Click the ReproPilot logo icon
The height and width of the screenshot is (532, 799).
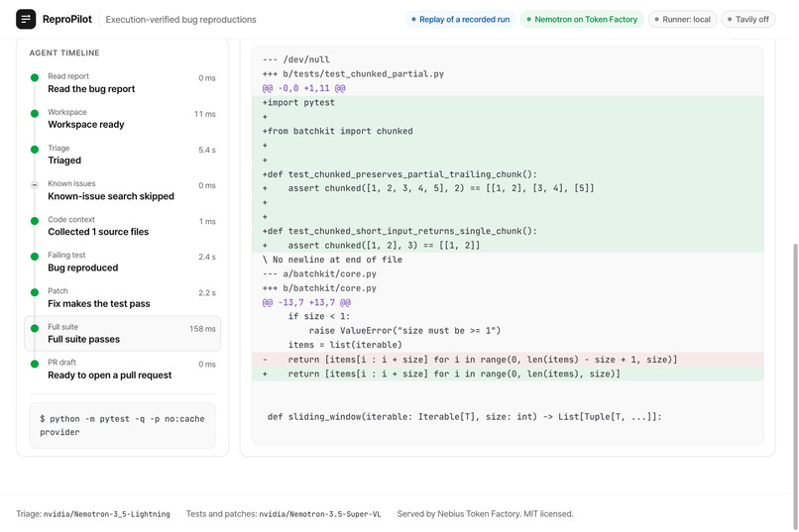(26, 20)
